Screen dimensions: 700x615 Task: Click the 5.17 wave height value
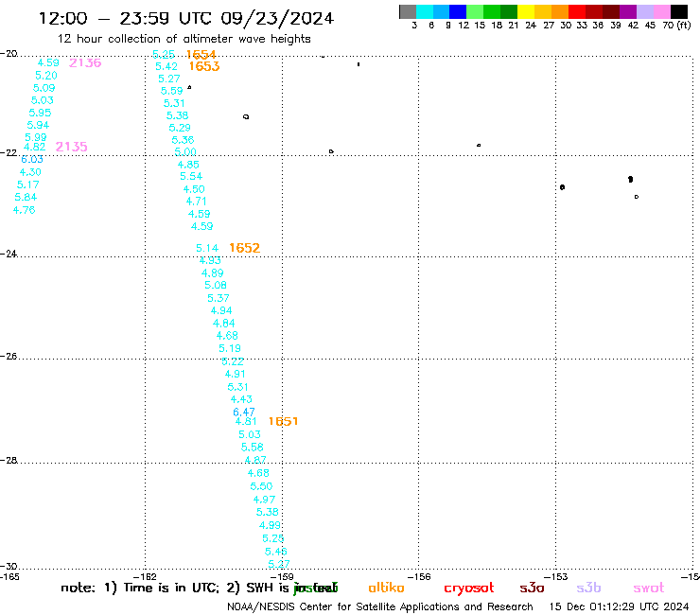point(28,184)
